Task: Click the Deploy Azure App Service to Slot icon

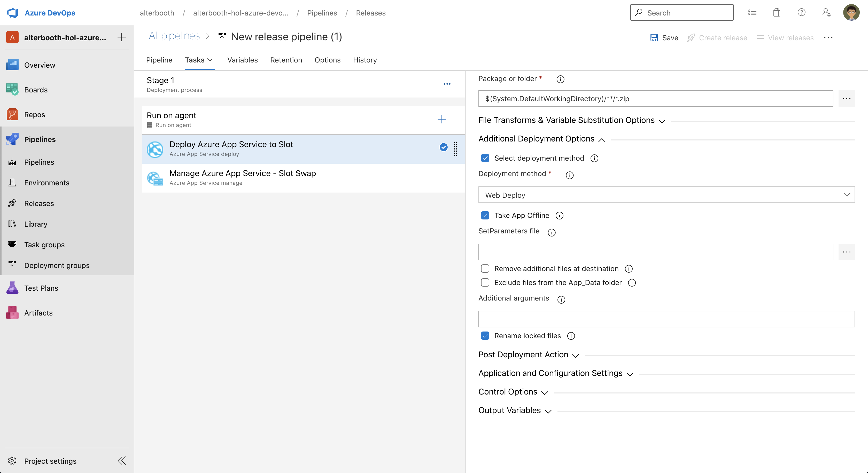Action: 154,148
